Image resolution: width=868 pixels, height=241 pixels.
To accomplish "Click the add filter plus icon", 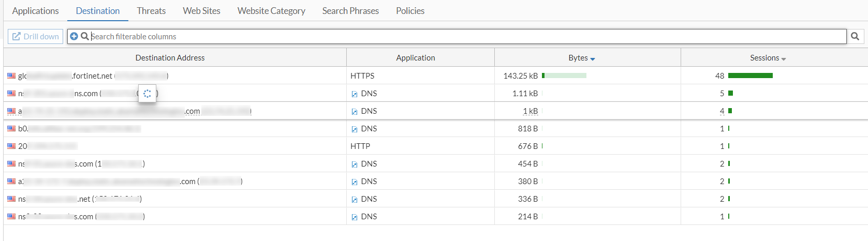I will (x=74, y=36).
